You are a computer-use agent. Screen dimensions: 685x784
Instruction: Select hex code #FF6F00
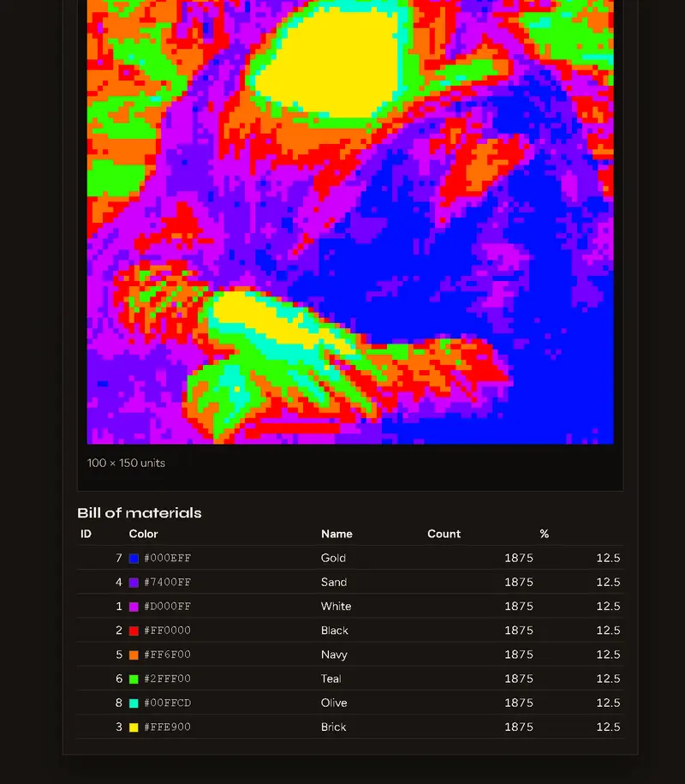click(167, 655)
